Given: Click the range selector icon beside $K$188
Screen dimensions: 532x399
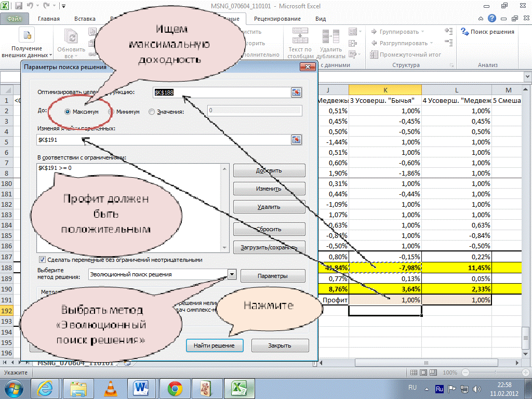Looking at the screenshot, I should [297, 92].
